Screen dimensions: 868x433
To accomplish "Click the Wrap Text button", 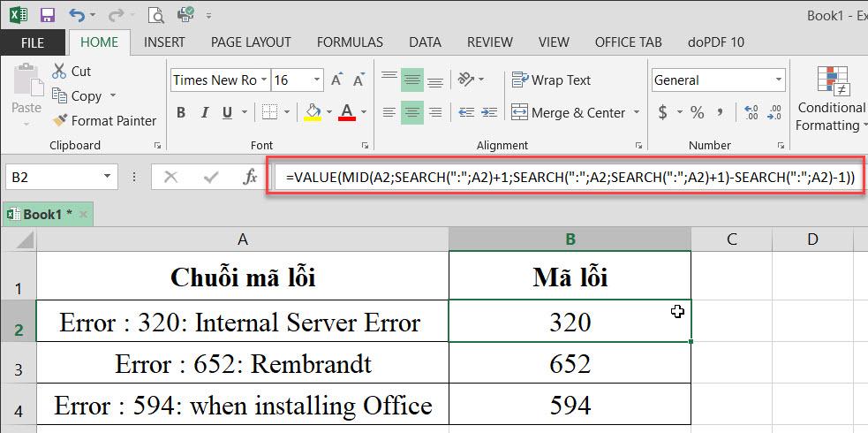I will [x=551, y=80].
